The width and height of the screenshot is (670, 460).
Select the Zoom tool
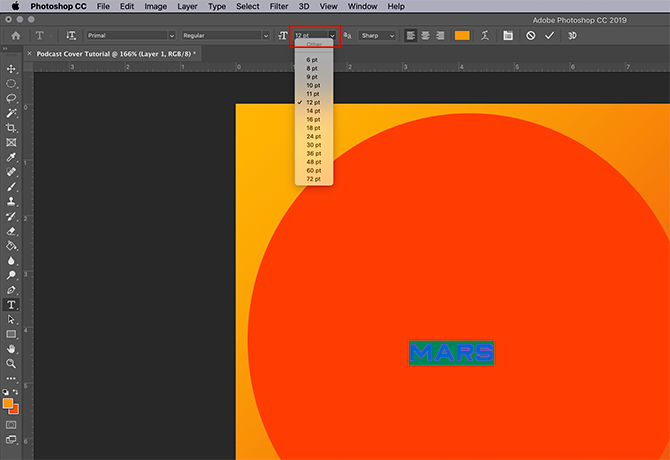click(x=12, y=363)
